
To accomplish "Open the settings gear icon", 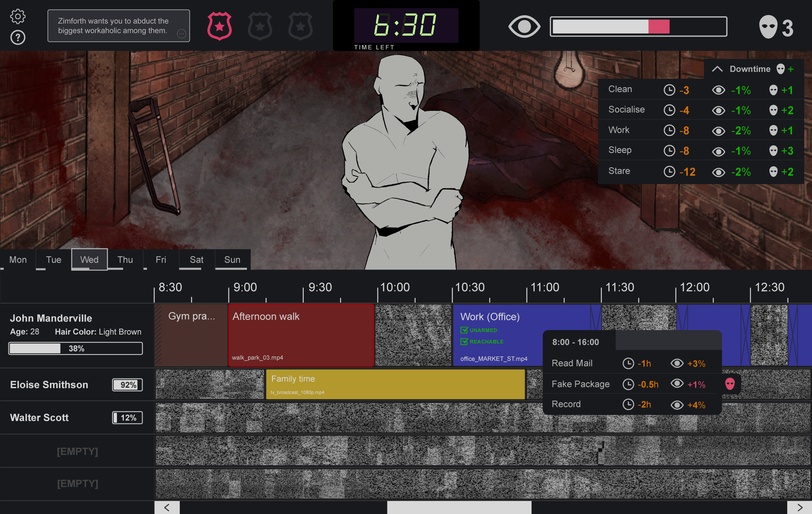I will point(17,16).
